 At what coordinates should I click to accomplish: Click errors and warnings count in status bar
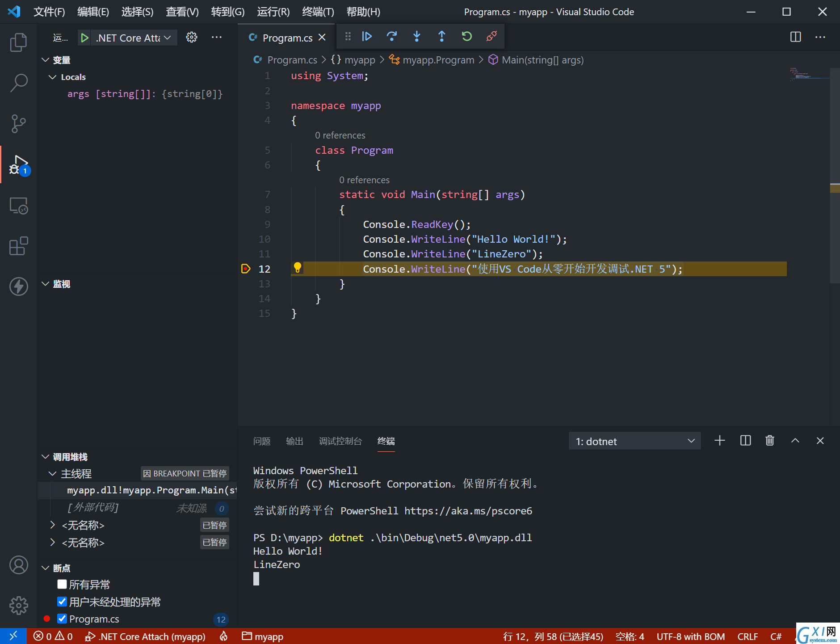(53, 636)
